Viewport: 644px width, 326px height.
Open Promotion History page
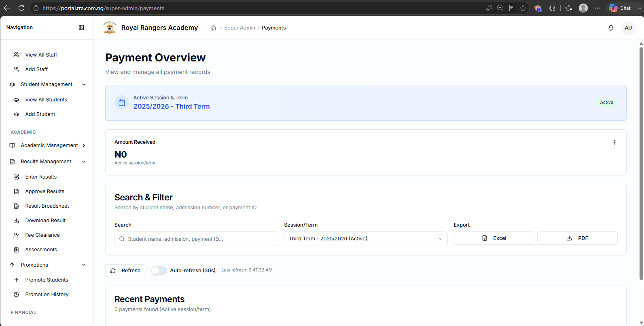click(47, 294)
